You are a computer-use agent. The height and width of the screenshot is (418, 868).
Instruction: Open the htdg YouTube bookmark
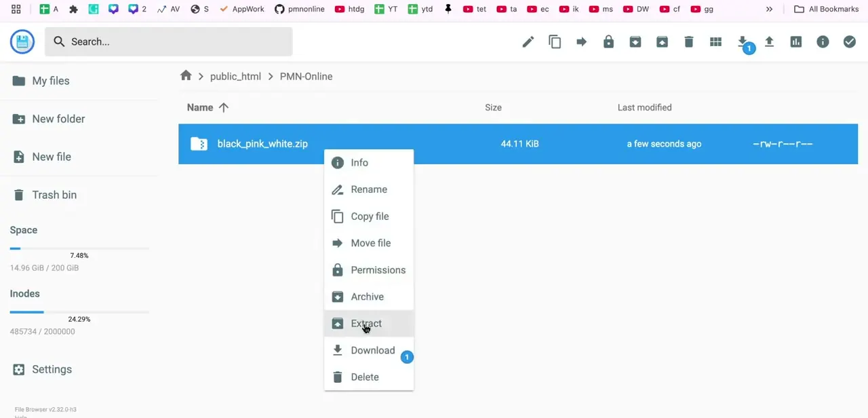tap(349, 9)
